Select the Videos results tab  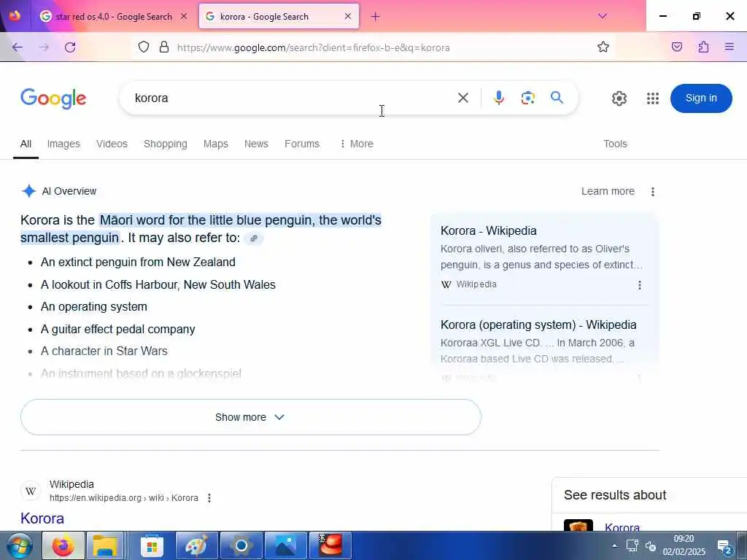point(112,144)
